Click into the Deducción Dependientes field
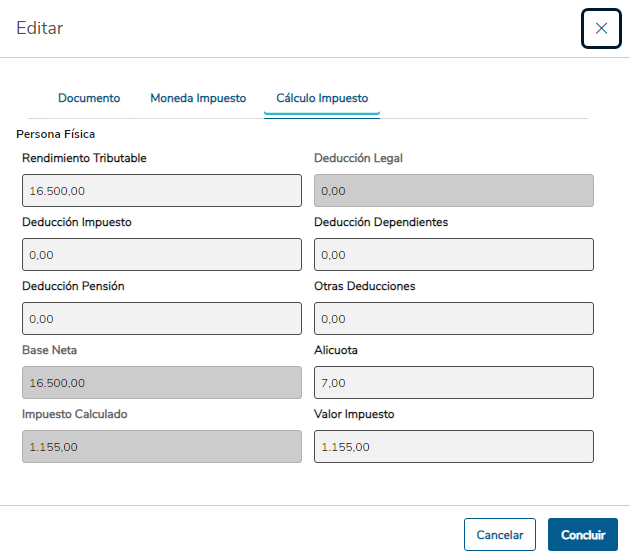The width and height of the screenshot is (630, 559). click(453, 254)
